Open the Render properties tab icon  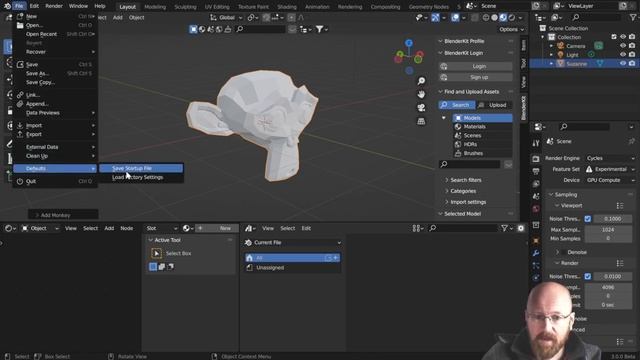536,158
